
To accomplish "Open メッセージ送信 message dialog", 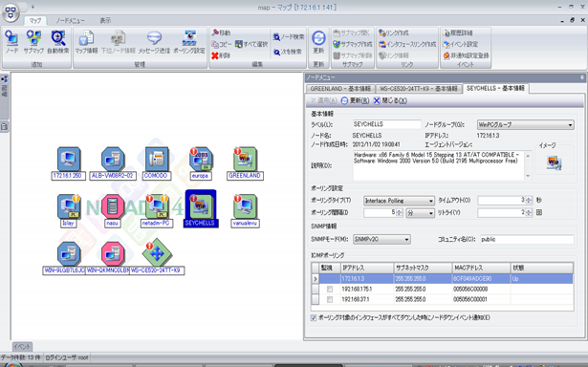I will pyautogui.click(x=154, y=42).
